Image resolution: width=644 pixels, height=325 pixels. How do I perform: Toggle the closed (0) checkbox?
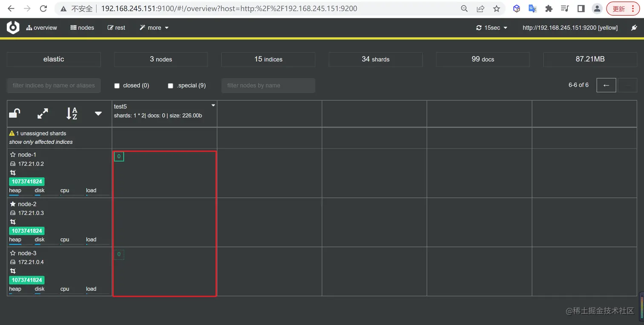(x=117, y=86)
